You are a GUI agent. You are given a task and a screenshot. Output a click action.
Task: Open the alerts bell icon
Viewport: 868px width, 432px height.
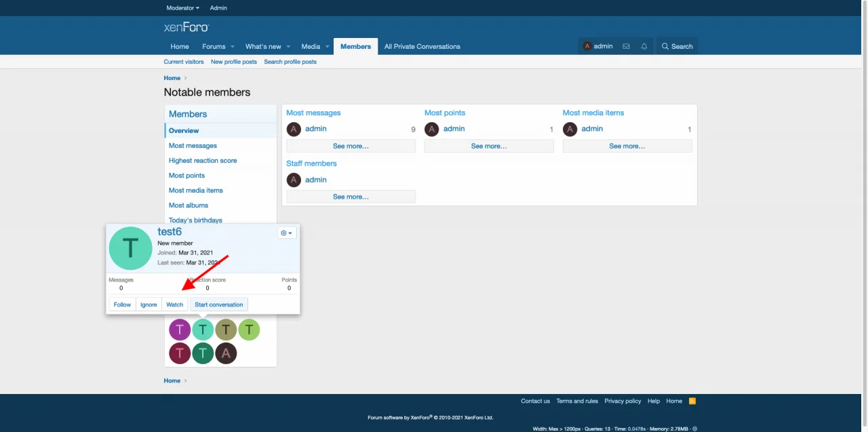(x=644, y=46)
